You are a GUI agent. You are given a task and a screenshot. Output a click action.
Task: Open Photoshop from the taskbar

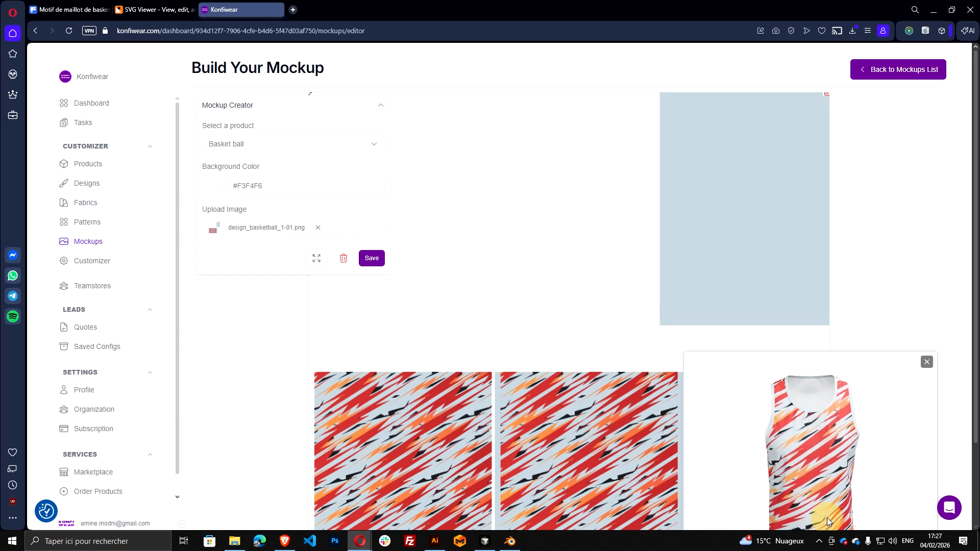coord(335,541)
